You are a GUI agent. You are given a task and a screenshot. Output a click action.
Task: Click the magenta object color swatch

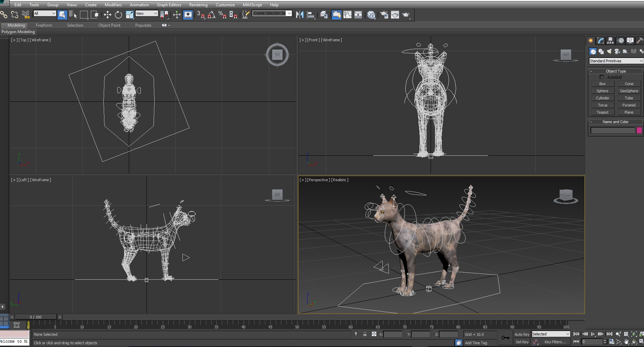click(639, 130)
